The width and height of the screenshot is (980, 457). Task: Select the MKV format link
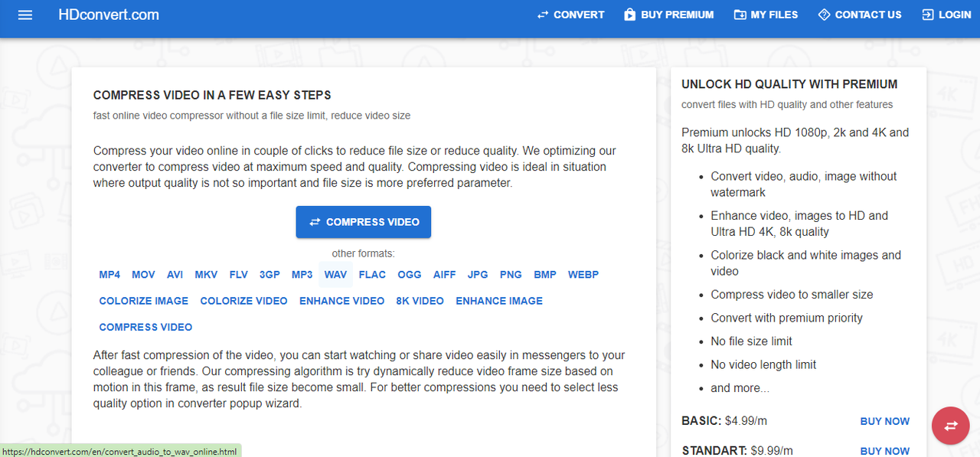click(x=206, y=275)
